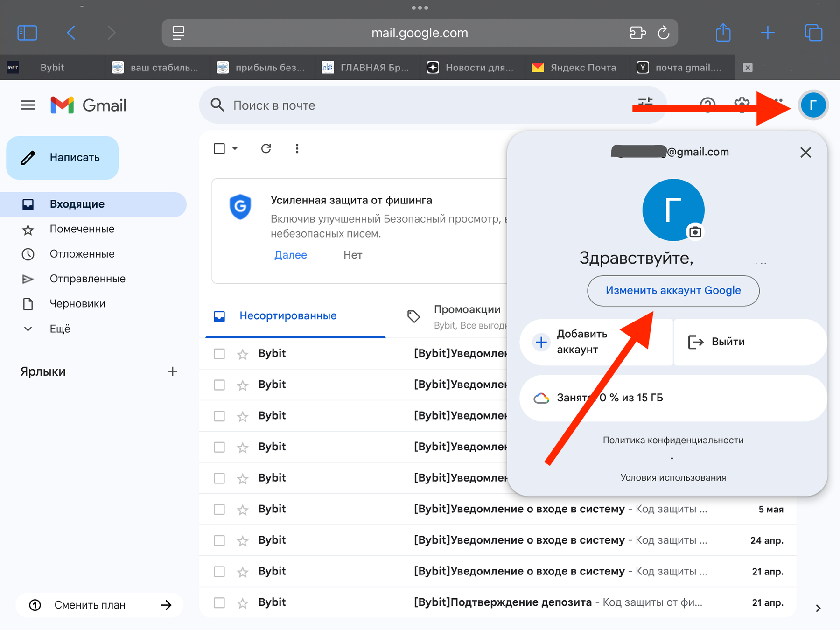Image resolution: width=840 pixels, height=630 pixels.
Task: Open Bybit email dated 21 апр. Уведомление
Action: [x=497, y=572]
